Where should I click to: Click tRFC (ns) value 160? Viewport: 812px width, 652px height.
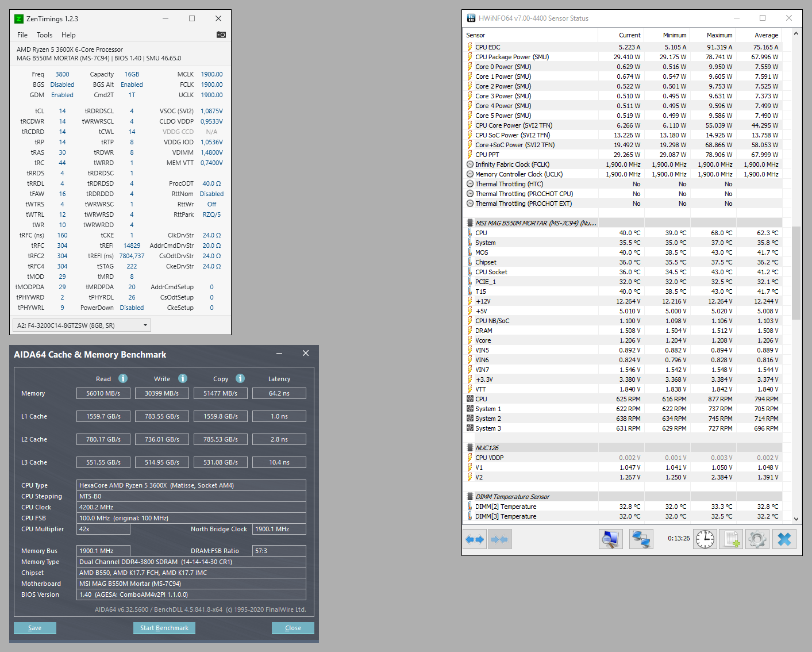coord(62,235)
